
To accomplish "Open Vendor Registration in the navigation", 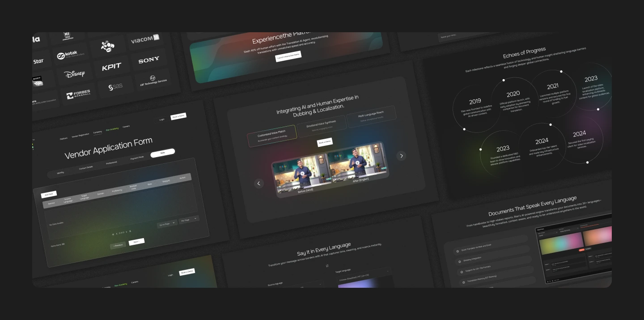I will pos(80,135).
